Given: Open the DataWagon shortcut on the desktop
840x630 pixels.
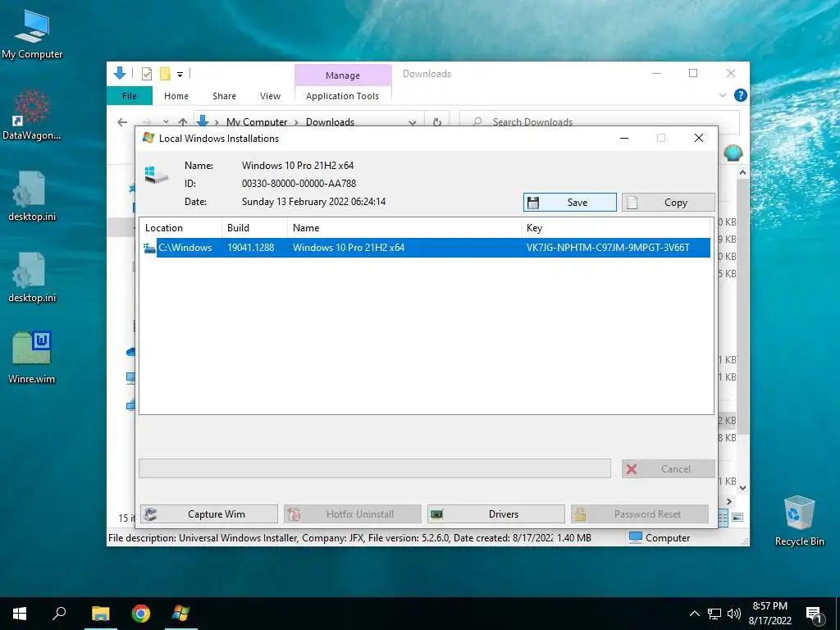Looking at the screenshot, I should (32, 115).
